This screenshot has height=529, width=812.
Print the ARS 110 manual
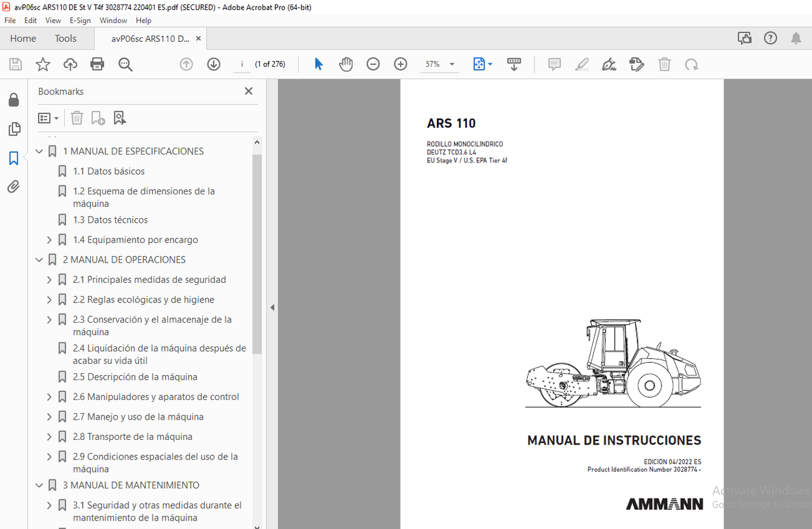coord(97,64)
